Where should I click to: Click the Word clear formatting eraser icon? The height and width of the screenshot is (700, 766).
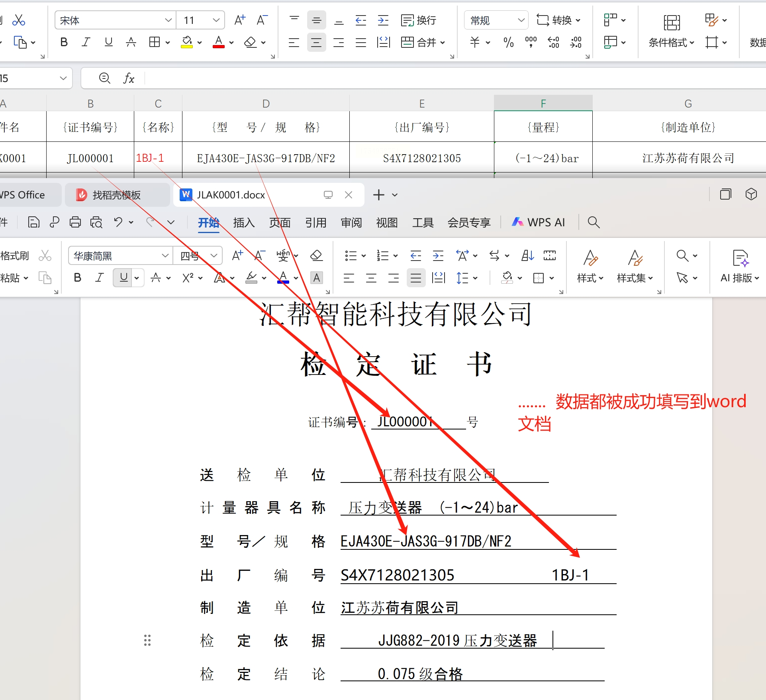[316, 255]
